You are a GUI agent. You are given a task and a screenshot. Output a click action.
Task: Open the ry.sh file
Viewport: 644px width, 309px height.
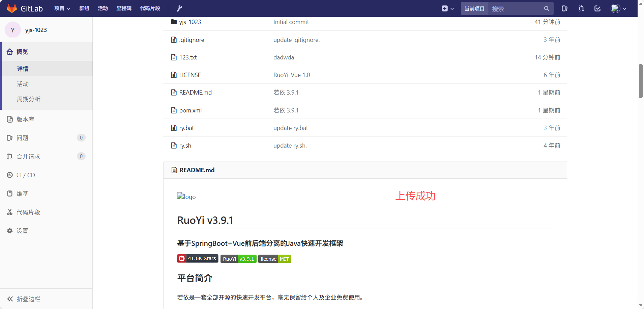point(185,146)
